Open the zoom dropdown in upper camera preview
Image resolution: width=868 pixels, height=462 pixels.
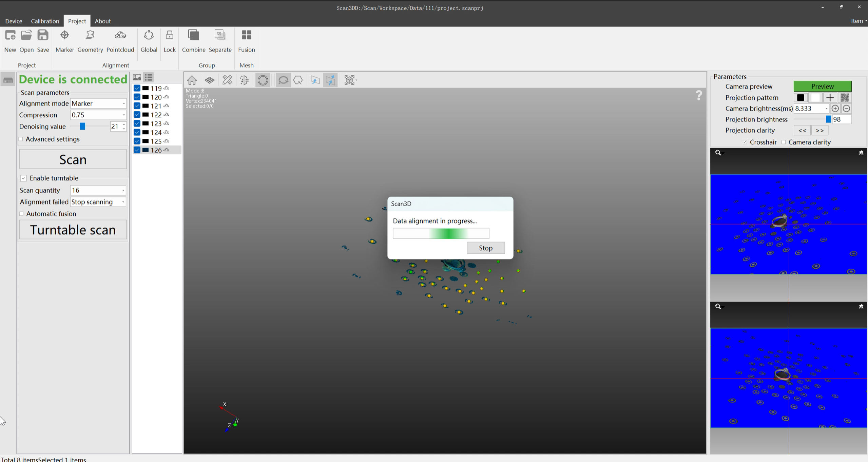click(x=719, y=153)
